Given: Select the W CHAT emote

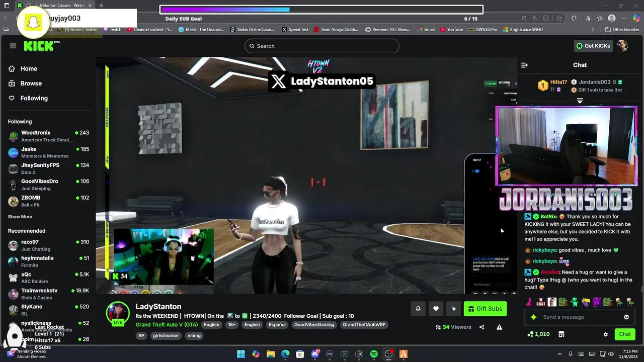Looking at the screenshot, I should (x=540, y=302).
